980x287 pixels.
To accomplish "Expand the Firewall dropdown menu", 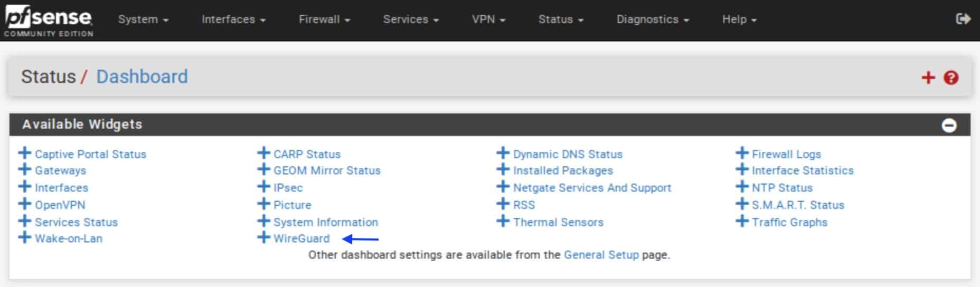I will point(324,20).
